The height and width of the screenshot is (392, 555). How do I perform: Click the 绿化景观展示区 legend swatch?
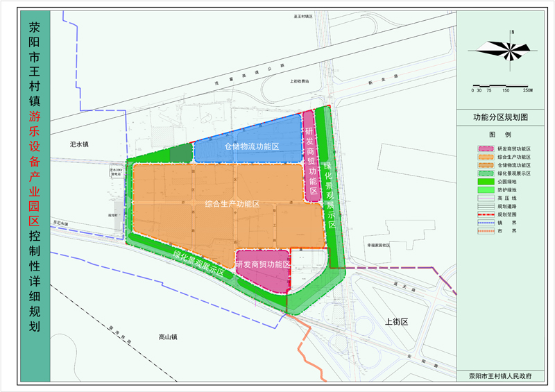484,173
